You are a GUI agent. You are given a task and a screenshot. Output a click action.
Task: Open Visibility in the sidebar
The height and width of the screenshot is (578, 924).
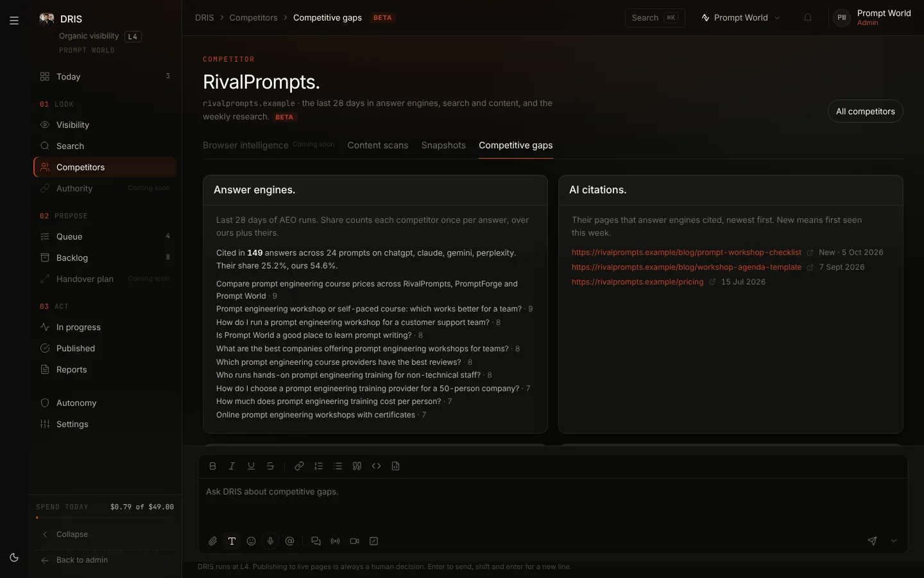point(105,125)
